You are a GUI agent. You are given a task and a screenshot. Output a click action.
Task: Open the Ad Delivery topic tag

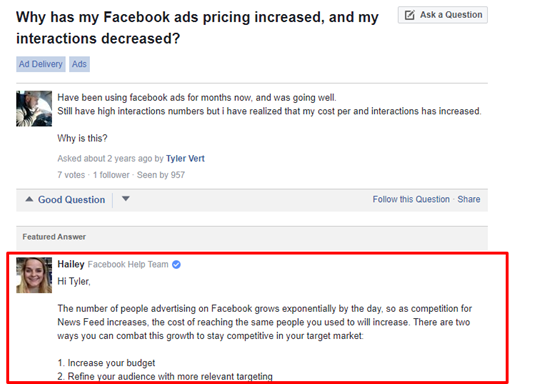tap(41, 64)
